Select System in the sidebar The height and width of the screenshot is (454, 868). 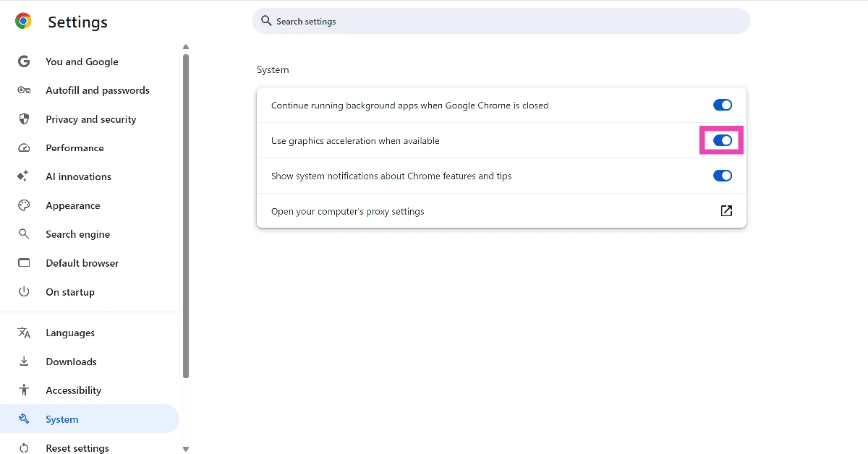click(62, 419)
